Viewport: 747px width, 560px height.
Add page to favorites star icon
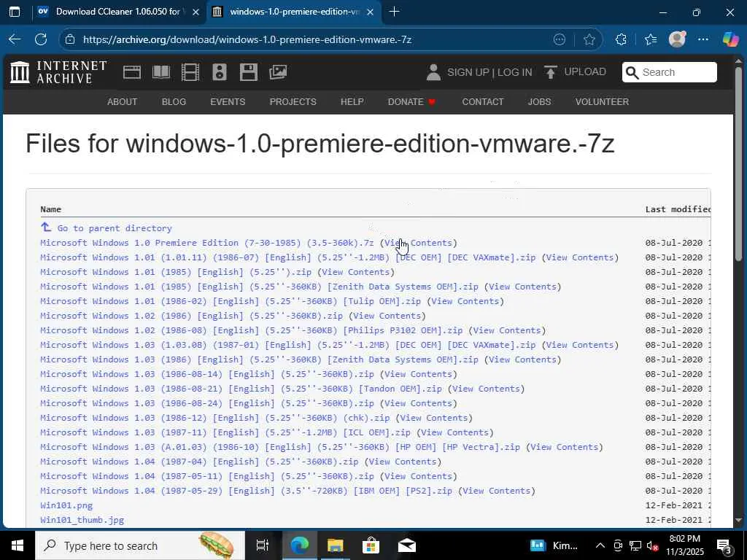(589, 39)
